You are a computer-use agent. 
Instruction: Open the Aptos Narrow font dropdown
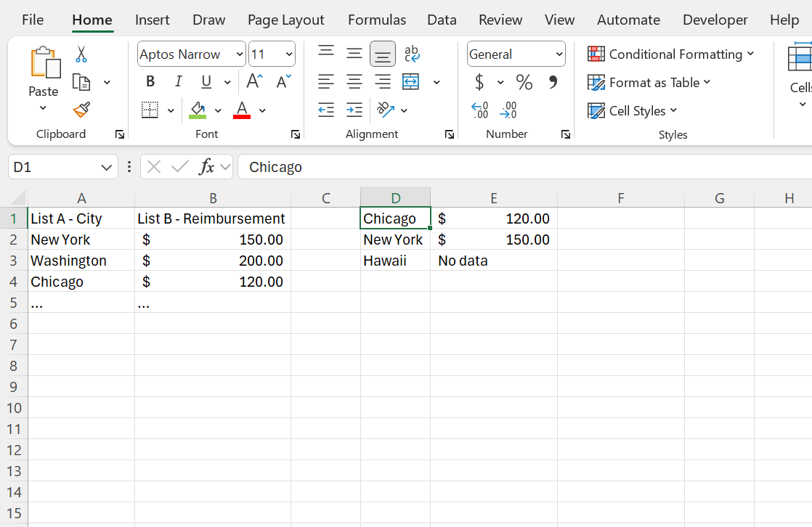pos(240,54)
